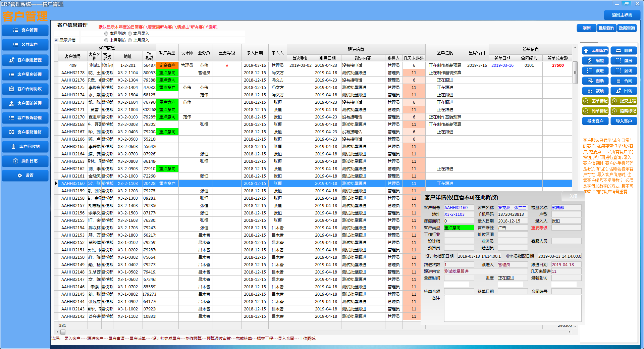
Task: Click 批量操作 button
Action: [607, 28]
